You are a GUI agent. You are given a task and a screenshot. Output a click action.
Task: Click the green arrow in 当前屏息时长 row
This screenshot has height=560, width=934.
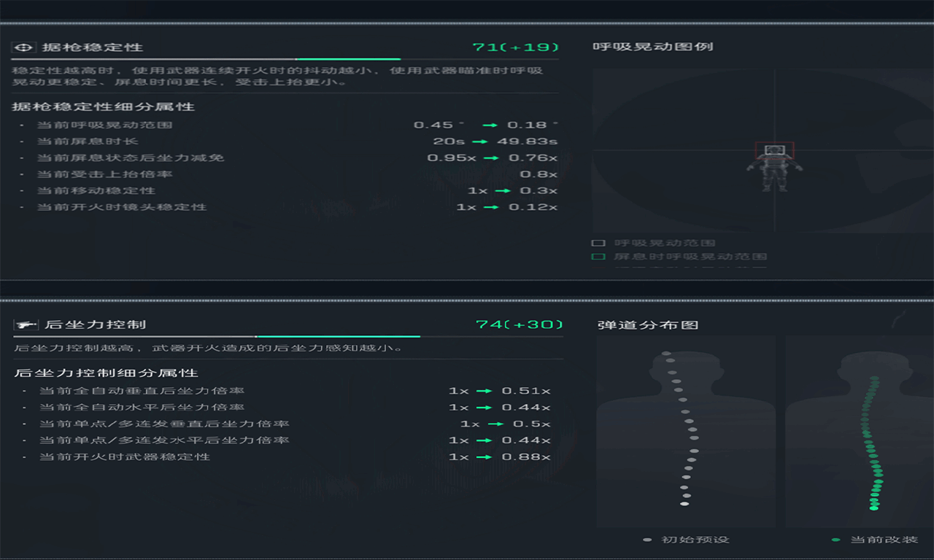[479, 141]
